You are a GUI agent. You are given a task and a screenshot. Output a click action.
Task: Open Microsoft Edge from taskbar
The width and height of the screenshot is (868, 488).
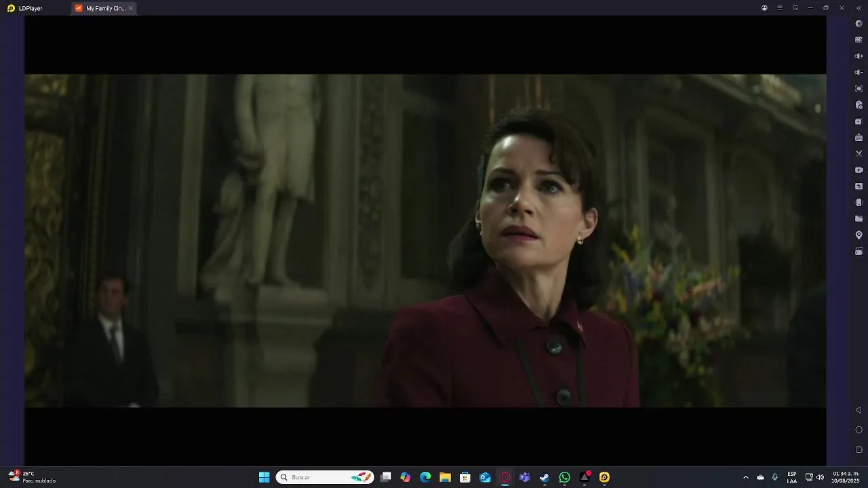pos(425,477)
